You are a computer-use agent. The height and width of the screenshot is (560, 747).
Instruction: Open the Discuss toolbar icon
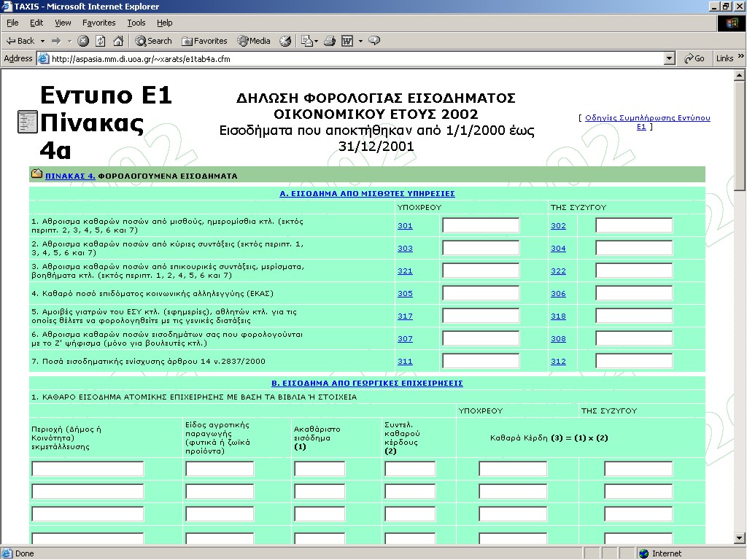(374, 41)
